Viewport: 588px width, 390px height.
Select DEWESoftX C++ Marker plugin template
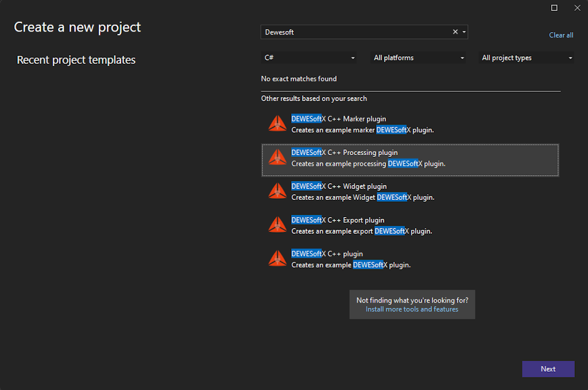[x=410, y=125]
